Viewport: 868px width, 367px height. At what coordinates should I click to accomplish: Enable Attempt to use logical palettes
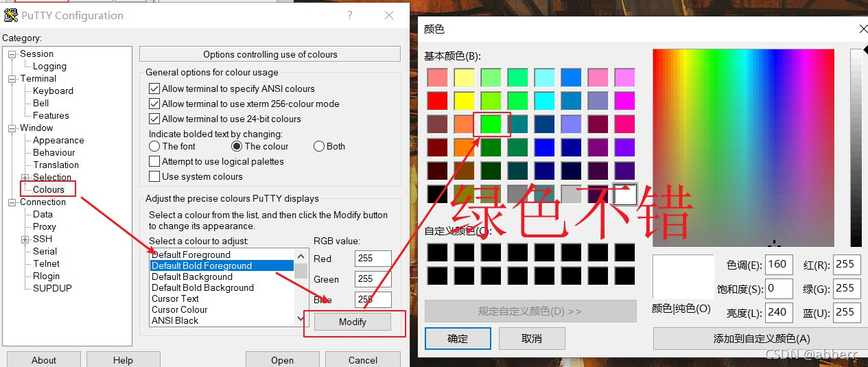click(154, 162)
